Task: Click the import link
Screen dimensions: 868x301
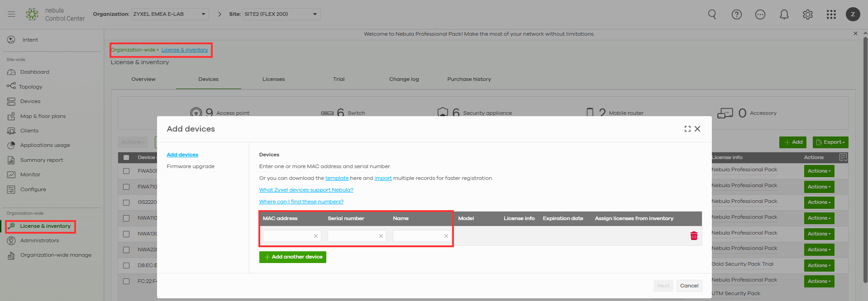Action: [x=383, y=178]
